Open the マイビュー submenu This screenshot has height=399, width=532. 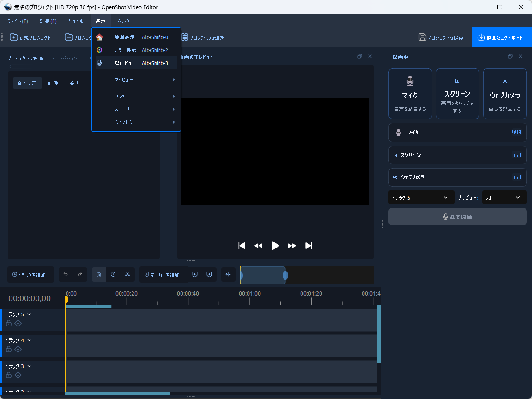136,80
